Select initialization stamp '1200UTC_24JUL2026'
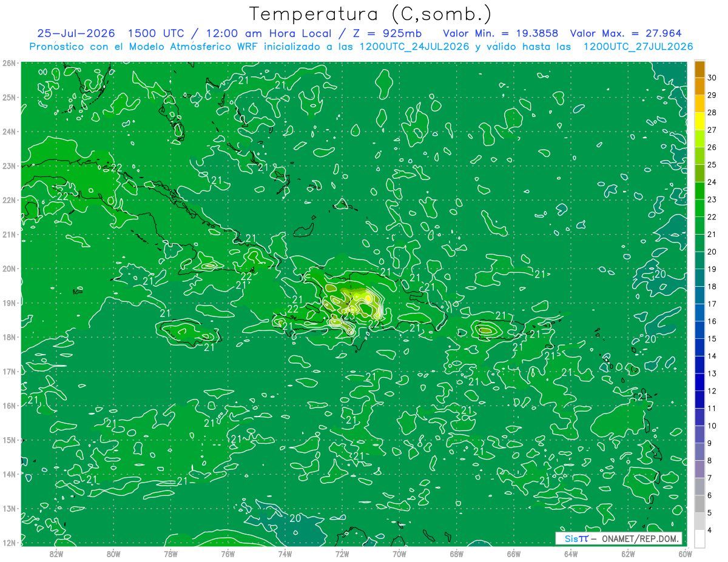728x562 pixels. [415, 47]
